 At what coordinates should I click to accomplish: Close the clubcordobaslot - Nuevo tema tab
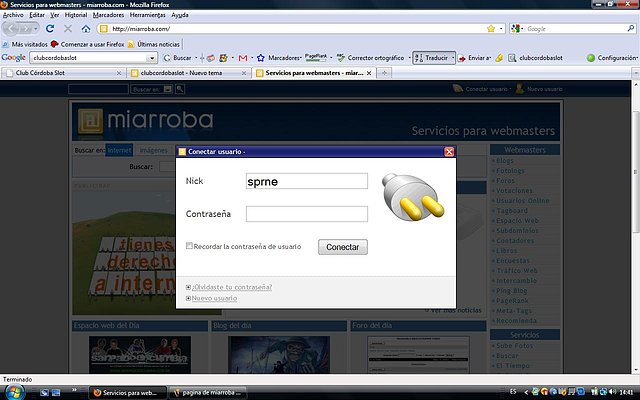(244, 73)
